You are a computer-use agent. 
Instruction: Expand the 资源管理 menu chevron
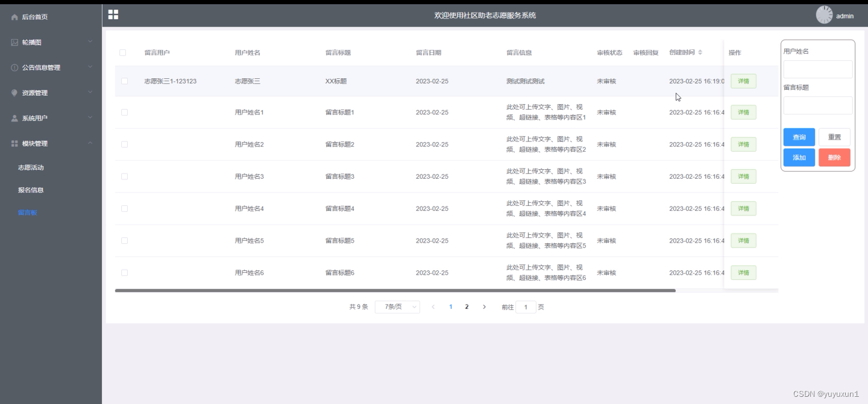point(90,92)
